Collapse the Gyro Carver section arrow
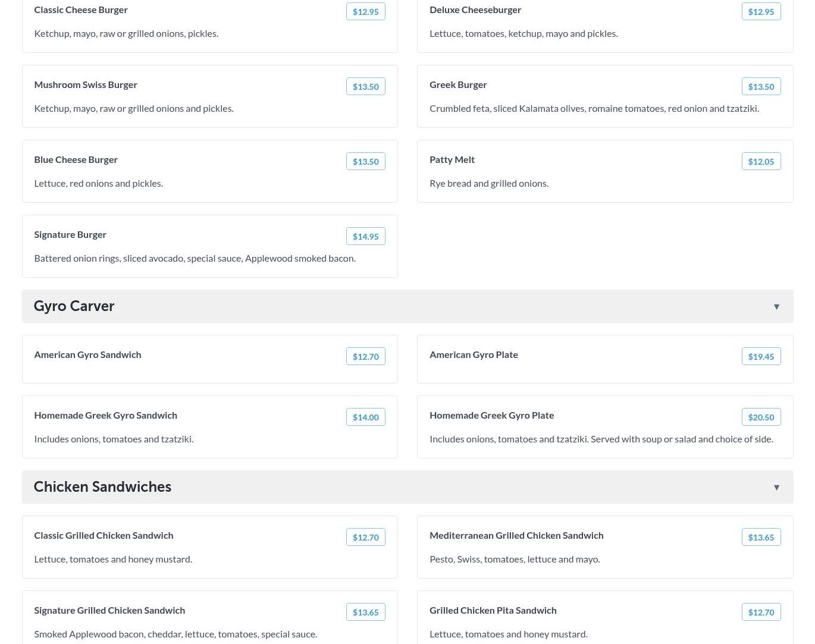815x644 pixels. 776,307
